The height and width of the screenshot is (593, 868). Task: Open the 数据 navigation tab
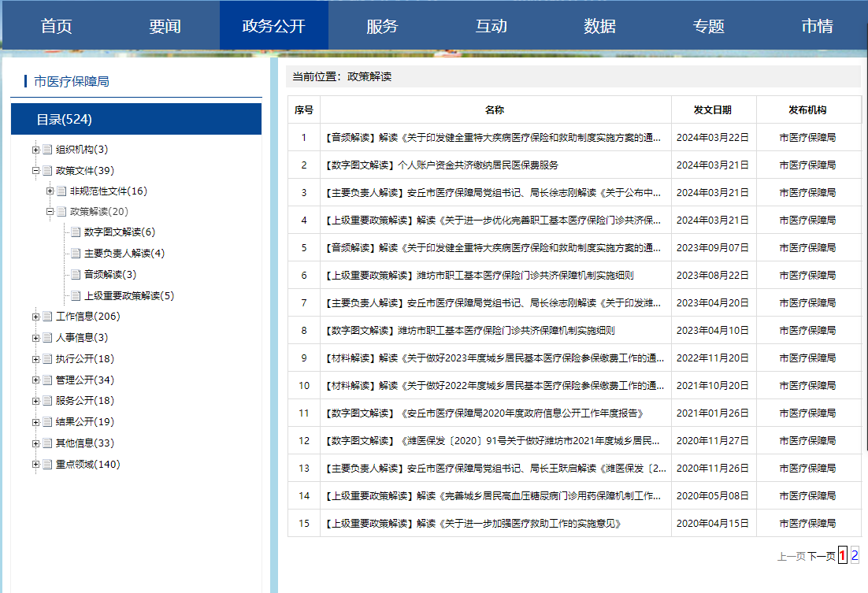(x=599, y=26)
